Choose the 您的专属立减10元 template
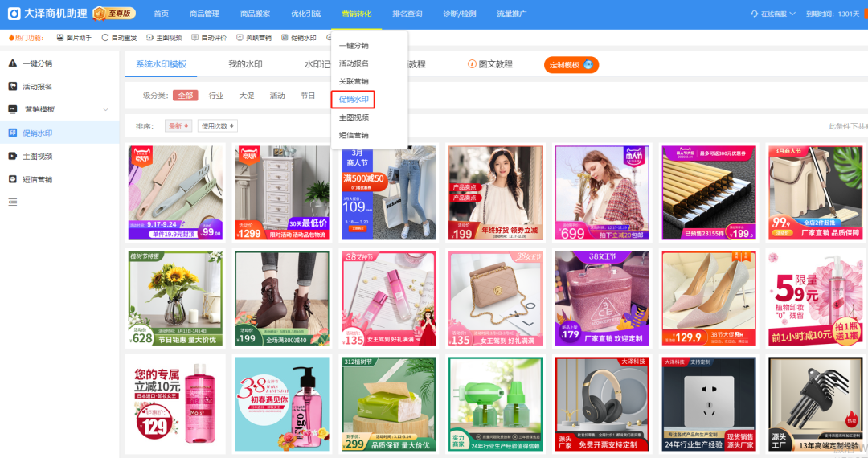This screenshot has width=868, height=458. (x=175, y=404)
